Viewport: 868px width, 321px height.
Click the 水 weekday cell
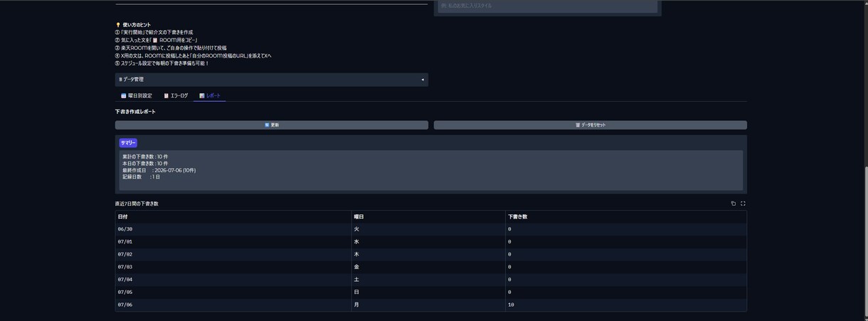click(428, 242)
